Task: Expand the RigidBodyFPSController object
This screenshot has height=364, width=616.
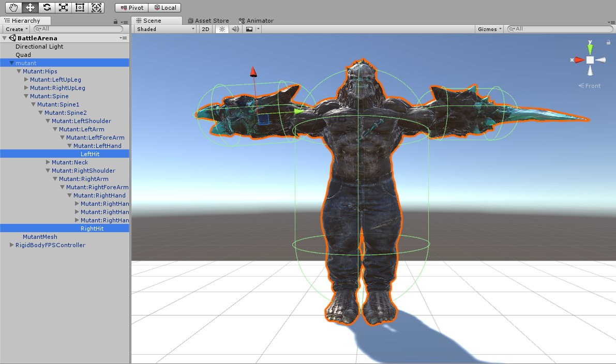Action: coord(10,245)
